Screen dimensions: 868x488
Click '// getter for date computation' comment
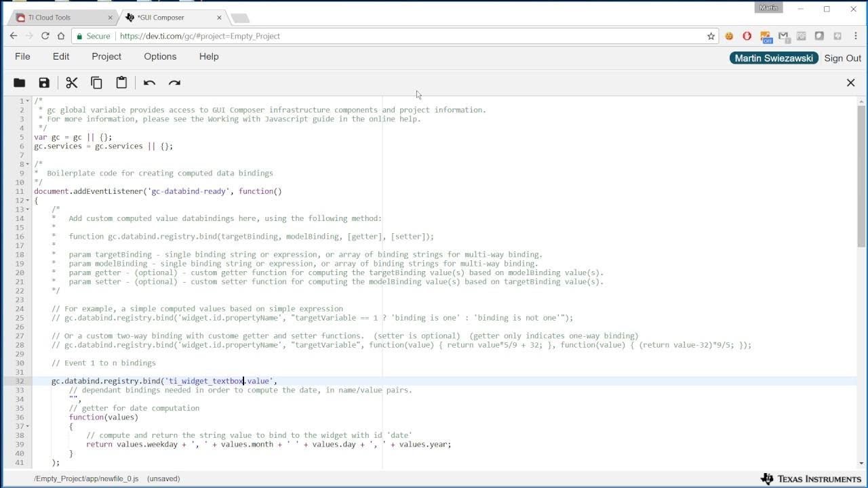point(134,408)
